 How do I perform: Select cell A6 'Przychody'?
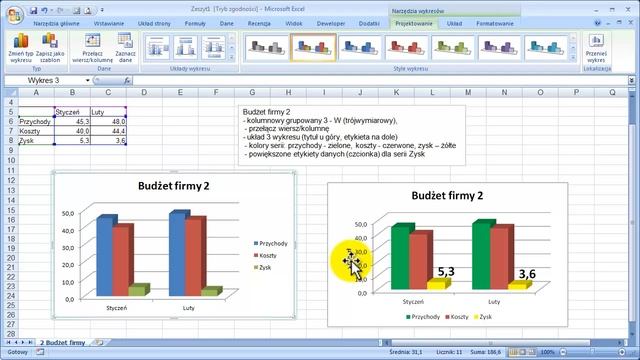[x=36, y=121]
